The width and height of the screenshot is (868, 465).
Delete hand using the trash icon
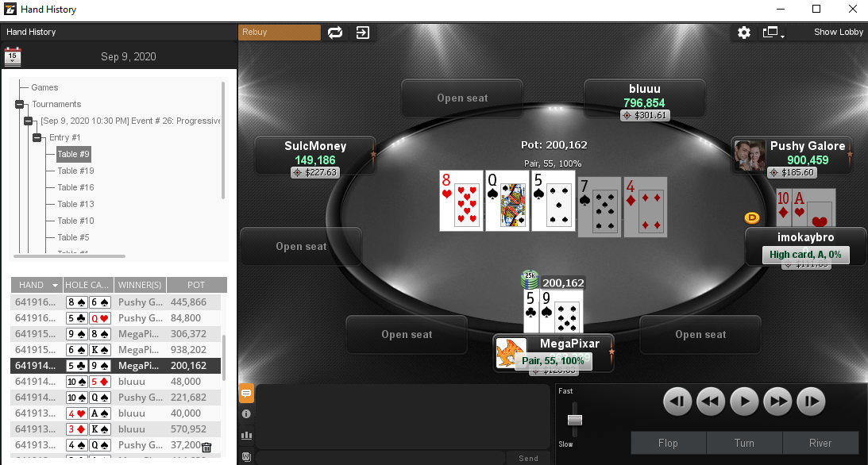tap(206, 448)
